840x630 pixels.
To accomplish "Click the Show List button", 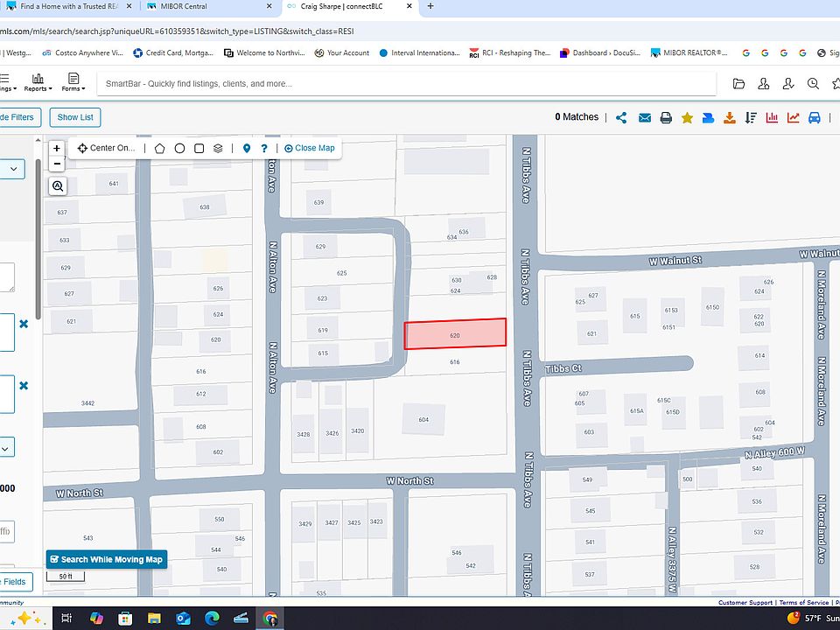I will coord(75,117).
